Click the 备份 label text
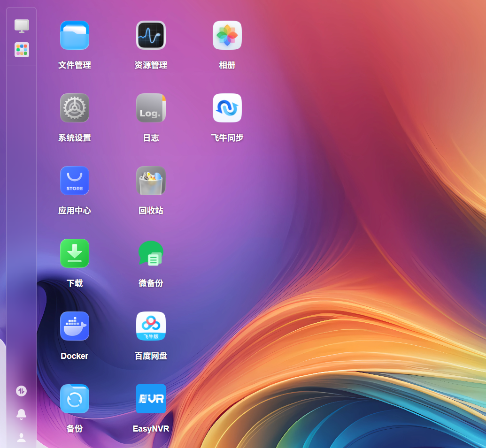The width and height of the screenshot is (486, 448). click(x=74, y=429)
